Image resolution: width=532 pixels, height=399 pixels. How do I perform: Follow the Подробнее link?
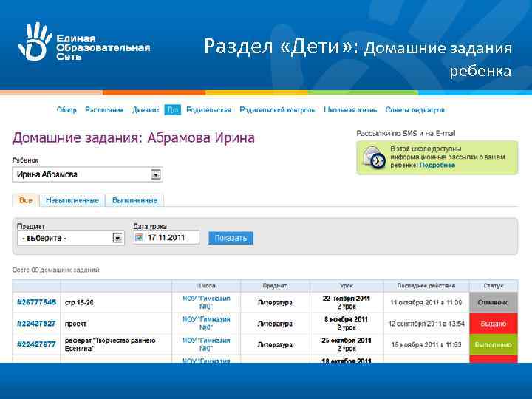coord(437,165)
